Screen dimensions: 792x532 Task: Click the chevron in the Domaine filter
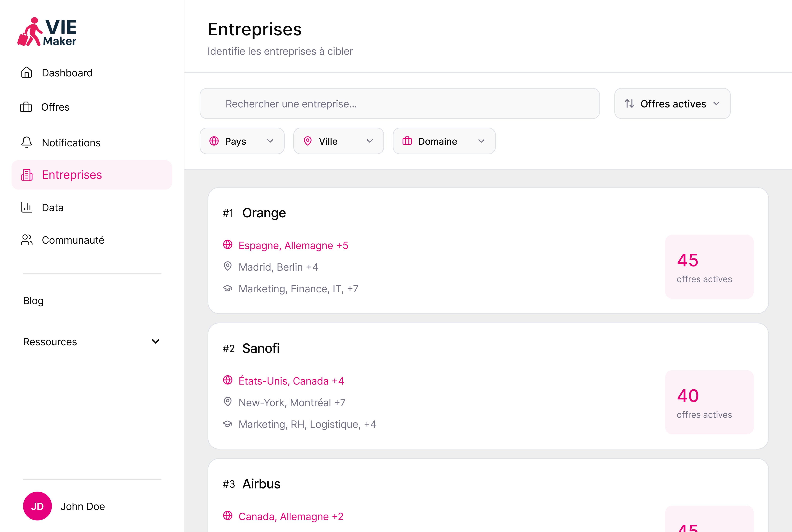[x=481, y=141]
